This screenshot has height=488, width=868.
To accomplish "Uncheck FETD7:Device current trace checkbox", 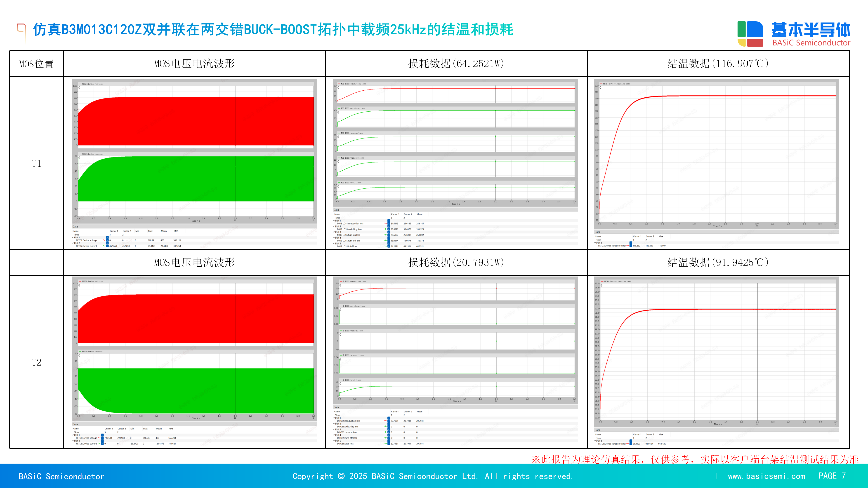I will click(108, 246).
